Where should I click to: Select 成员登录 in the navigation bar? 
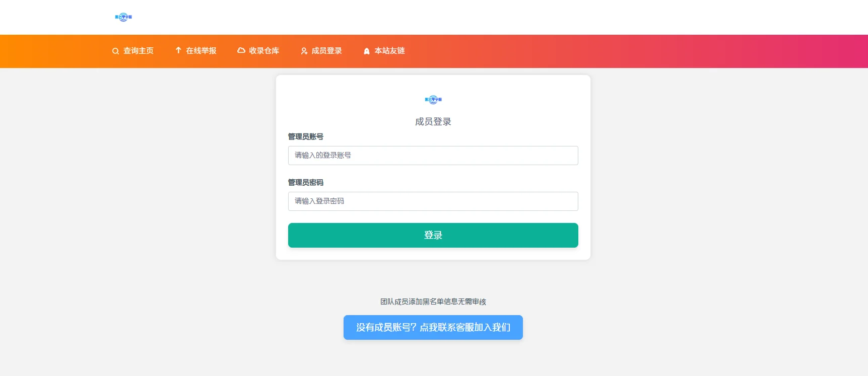tap(321, 51)
